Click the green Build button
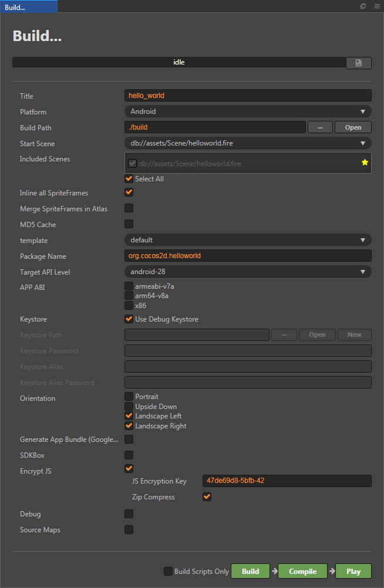Screen dimensions: 384x588 point(250,571)
